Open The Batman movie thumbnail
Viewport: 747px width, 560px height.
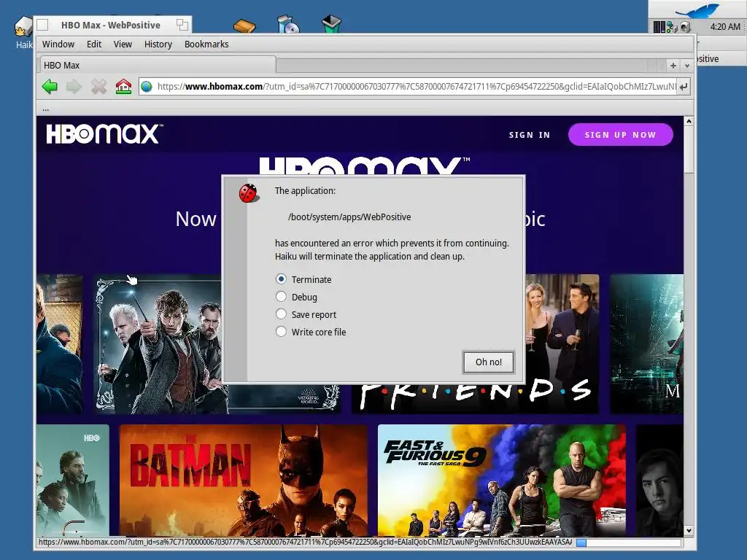click(x=244, y=481)
